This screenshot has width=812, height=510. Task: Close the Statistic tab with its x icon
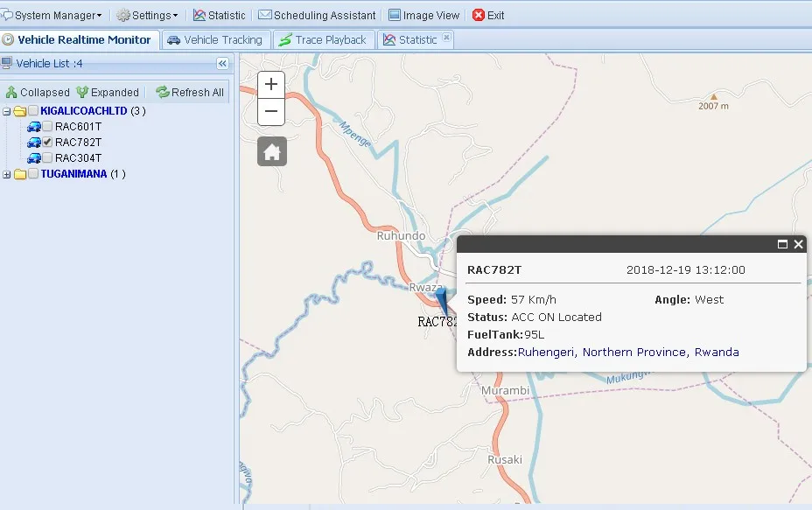click(x=446, y=38)
